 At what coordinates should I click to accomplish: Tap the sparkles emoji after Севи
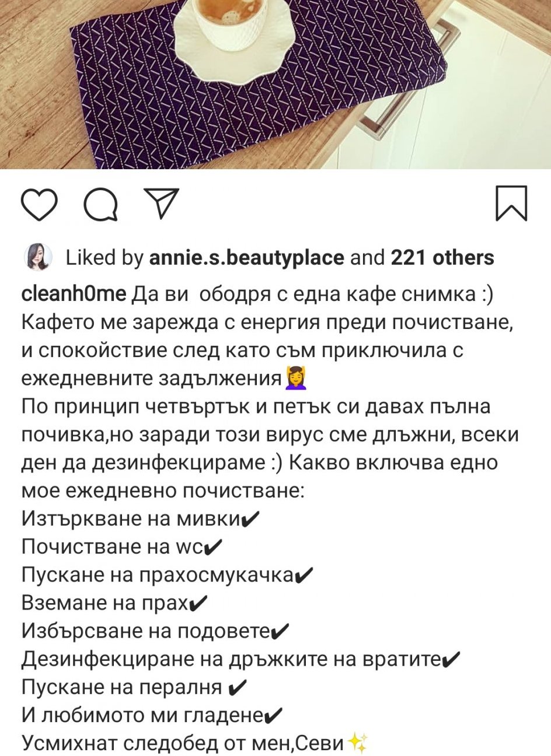pyautogui.click(x=357, y=743)
